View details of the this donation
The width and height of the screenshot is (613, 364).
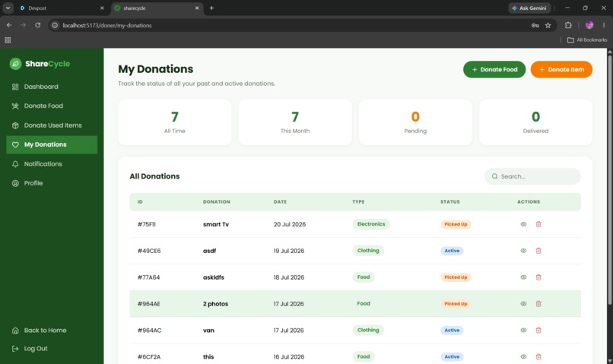[523, 356]
